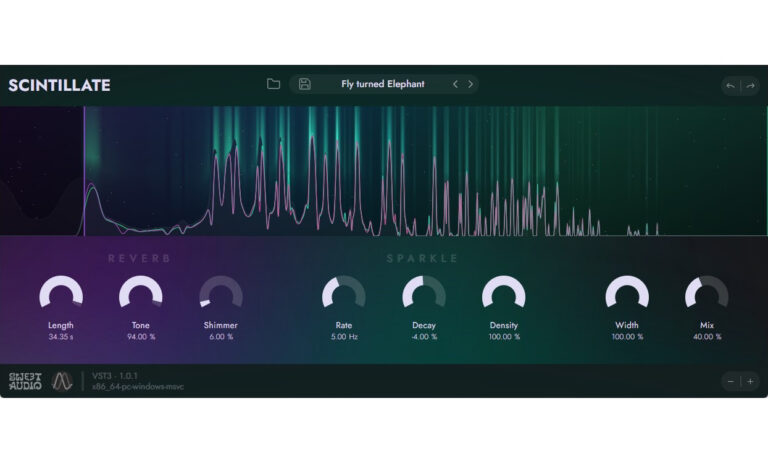The height and width of the screenshot is (461, 768).
Task: Undo with the left curved arrow
Action: [x=730, y=86]
